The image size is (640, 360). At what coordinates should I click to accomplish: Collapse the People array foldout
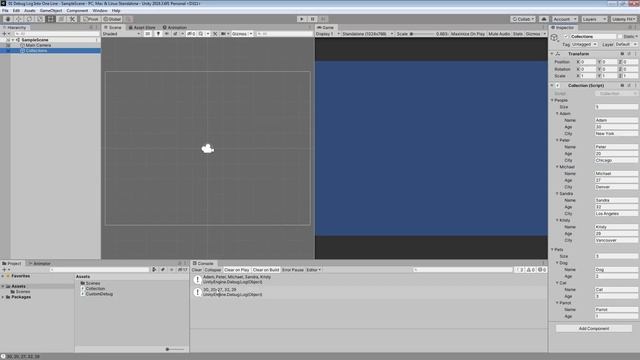(x=552, y=100)
